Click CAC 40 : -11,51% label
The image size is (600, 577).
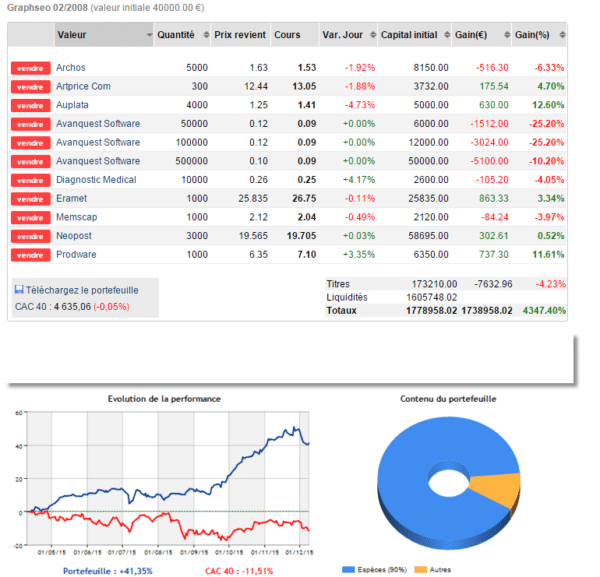(239, 571)
